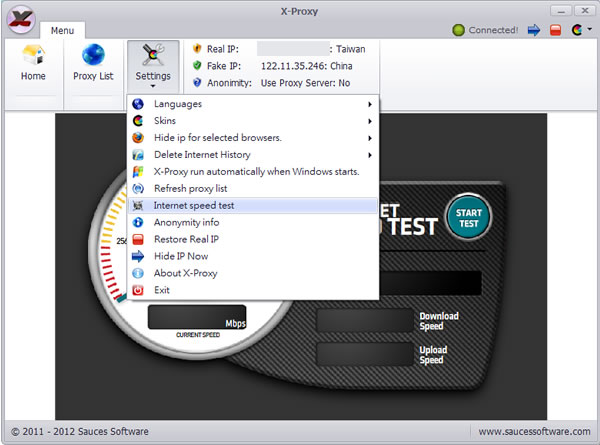The image size is (600, 445).
Task: Select Refresh proxy list entry
Action: click(253, 188)
